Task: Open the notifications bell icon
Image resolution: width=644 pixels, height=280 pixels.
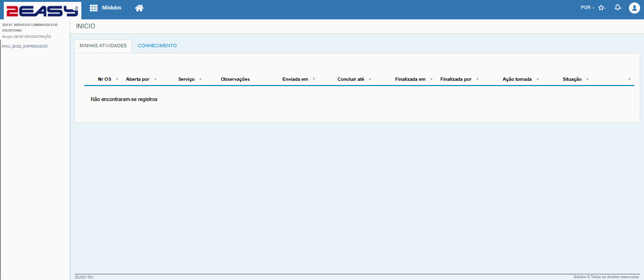Action: 618,8
